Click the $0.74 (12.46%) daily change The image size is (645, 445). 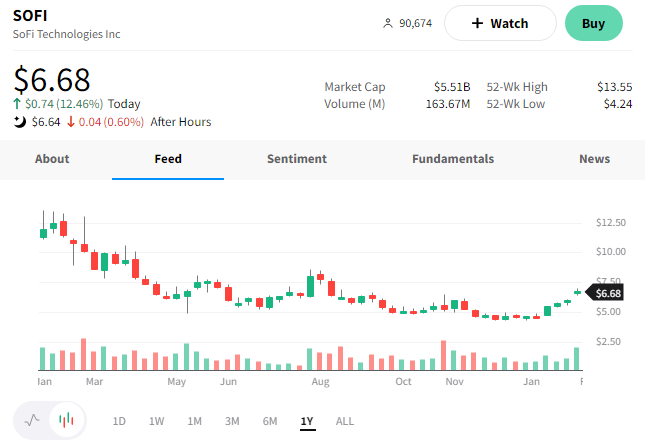64,104
